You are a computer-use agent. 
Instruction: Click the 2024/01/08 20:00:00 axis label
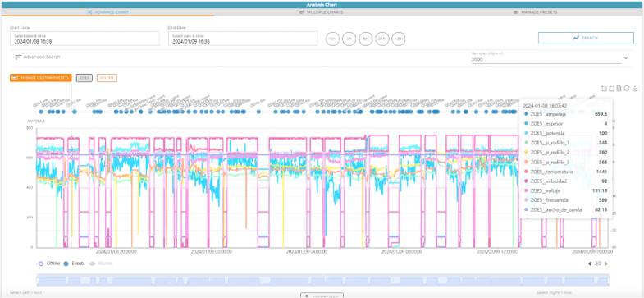pyautogui.click(x=116, y=251)
